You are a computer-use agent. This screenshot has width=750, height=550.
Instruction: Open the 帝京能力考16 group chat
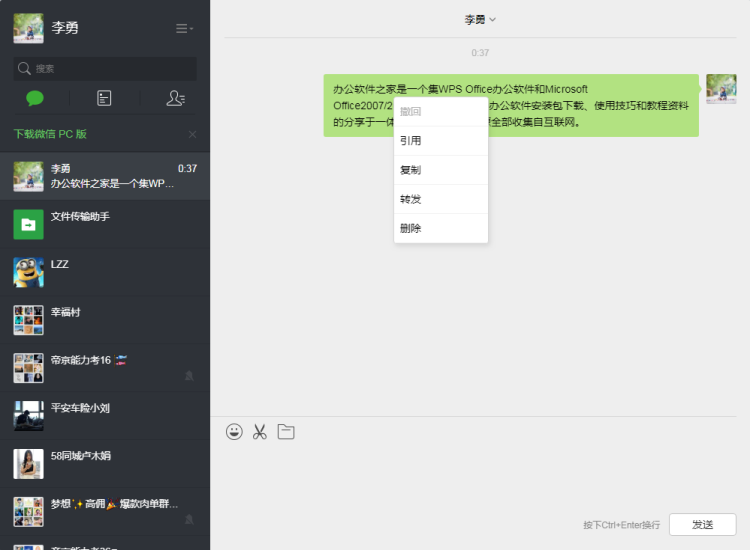(105, 368)
